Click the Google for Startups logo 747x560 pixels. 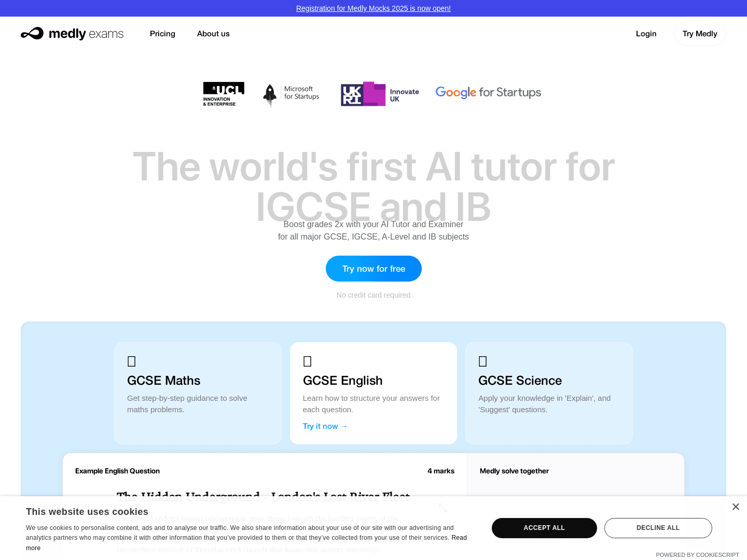click(x=488, y=92)
